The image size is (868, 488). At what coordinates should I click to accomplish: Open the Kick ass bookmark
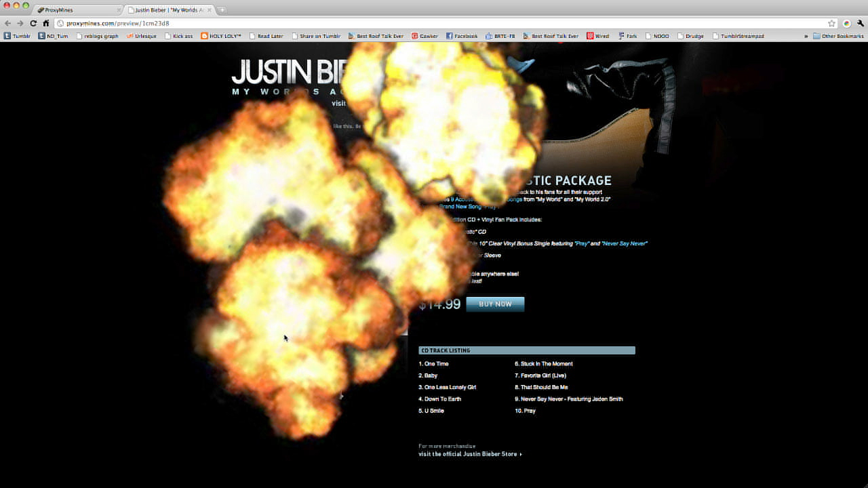(x=178, y=36)
